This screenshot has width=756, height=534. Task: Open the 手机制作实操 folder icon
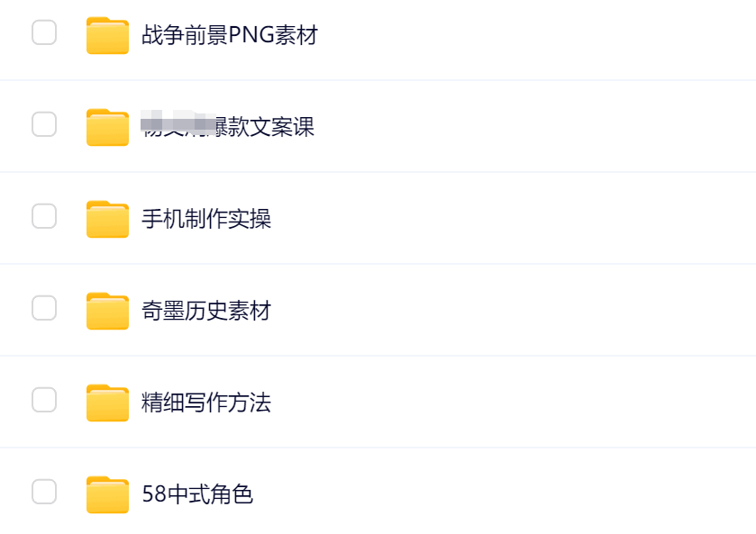107,219
